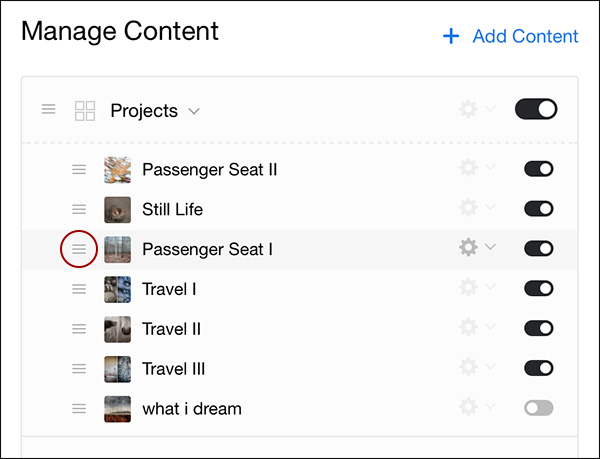Expand the chevron beside Passenger Seat II gear
Viewport: 600px width, 459px height.
[490, 169]
